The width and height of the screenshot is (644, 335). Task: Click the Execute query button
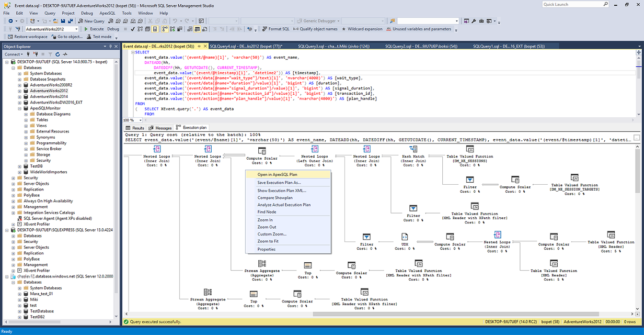94,29
